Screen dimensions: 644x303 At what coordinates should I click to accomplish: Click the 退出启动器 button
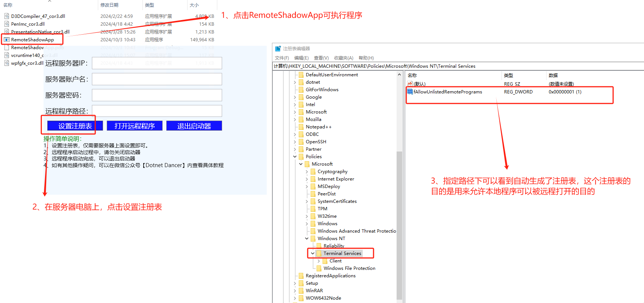pyautogui.click(x=194, y=126)
